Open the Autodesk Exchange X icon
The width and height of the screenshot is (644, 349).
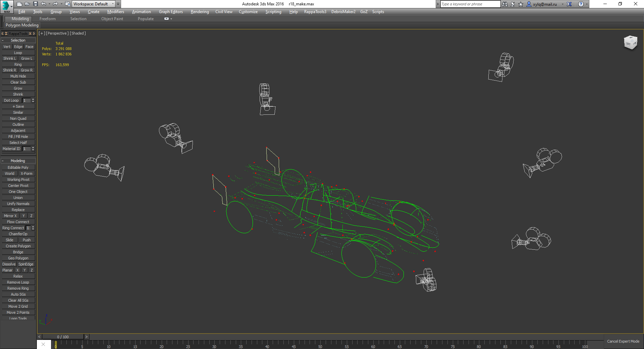(x=569, y=4)
